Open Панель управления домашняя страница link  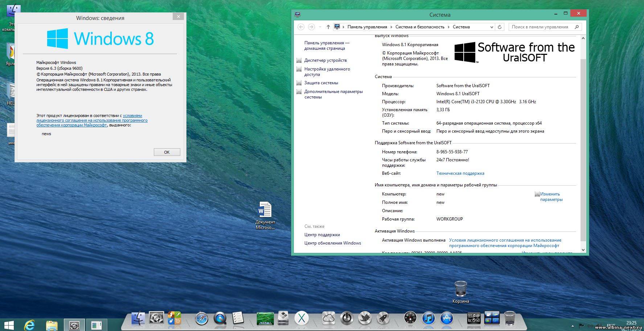pos(327,45)
